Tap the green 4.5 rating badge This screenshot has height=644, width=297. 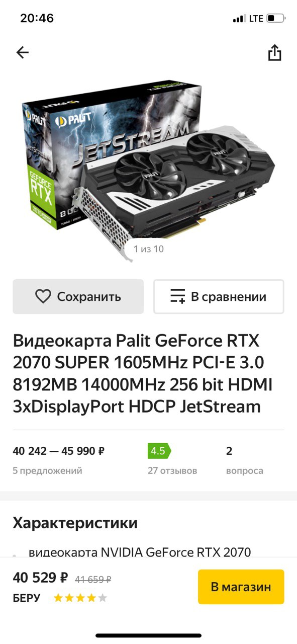pos(159,451)
